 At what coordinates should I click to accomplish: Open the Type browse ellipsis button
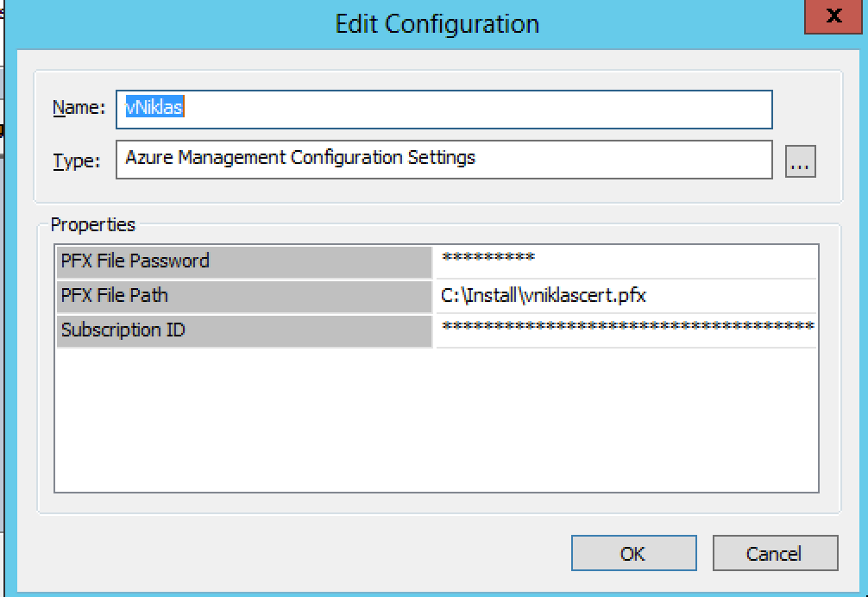pyautogui.click(x=800, y=161)
